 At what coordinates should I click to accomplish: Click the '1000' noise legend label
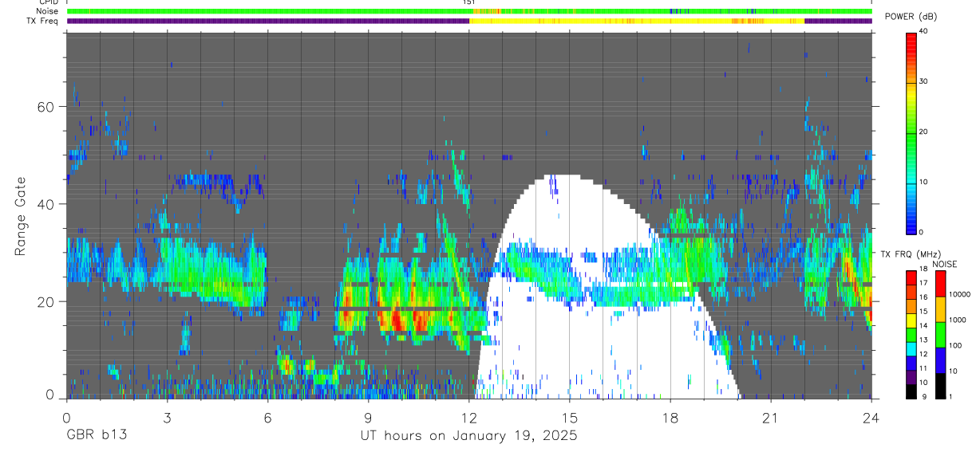[x=957, y=320]
